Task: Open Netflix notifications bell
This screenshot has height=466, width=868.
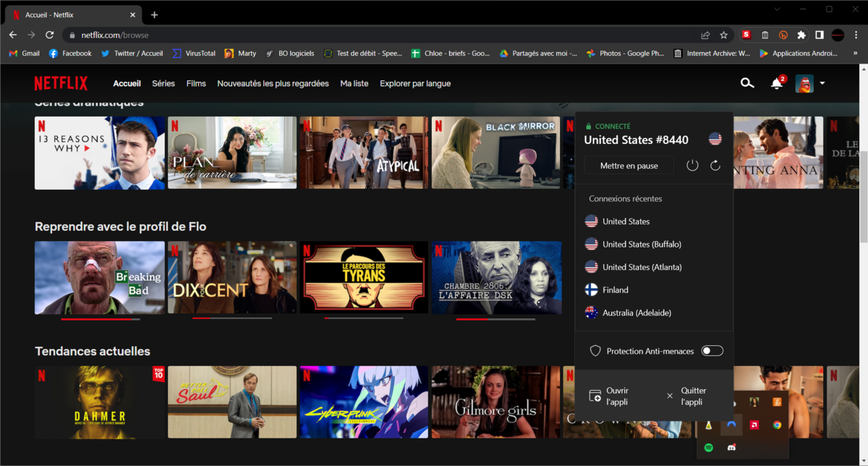Action: click(777, 83)
